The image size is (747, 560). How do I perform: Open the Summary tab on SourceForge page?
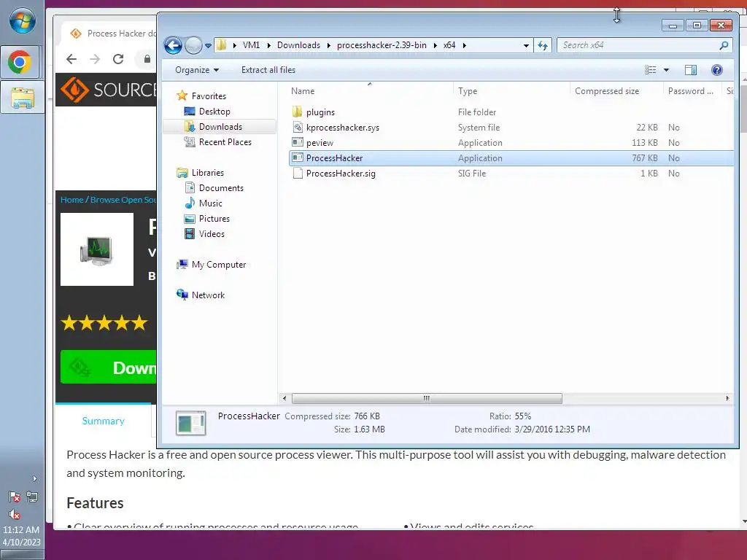pyautogui.click(x=104, y=421)
